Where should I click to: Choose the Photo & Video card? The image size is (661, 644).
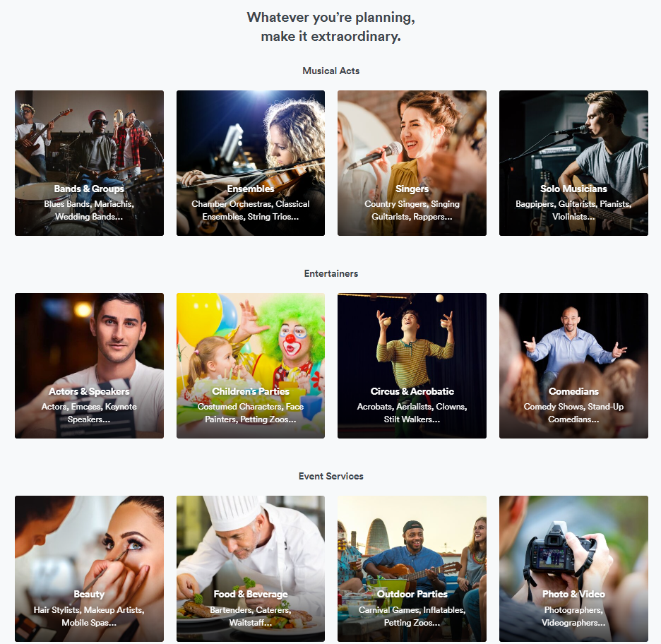click(x=573, y=568)
